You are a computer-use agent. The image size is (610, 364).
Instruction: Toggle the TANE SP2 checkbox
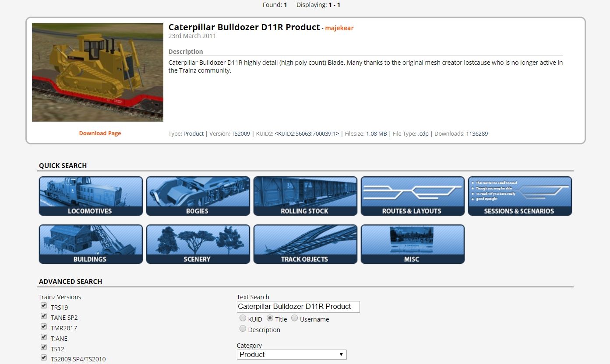pos(44,316)
